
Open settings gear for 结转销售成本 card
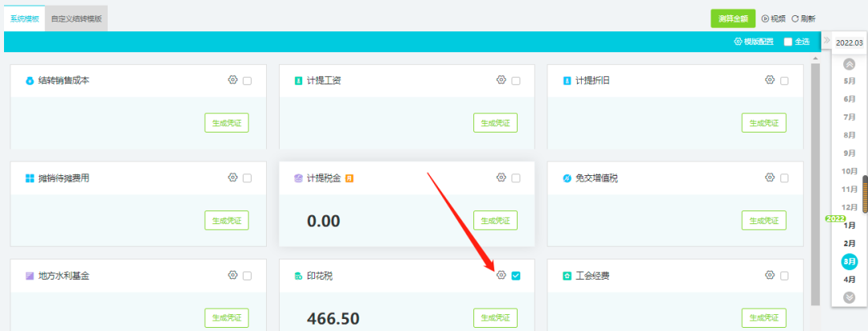(x=232, y=80)
